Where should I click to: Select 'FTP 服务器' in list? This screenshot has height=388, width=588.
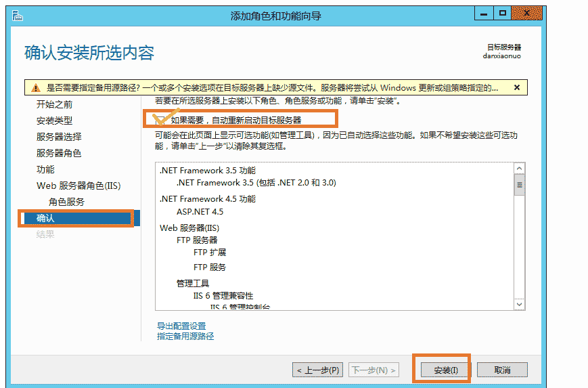[x=197, y=240]
